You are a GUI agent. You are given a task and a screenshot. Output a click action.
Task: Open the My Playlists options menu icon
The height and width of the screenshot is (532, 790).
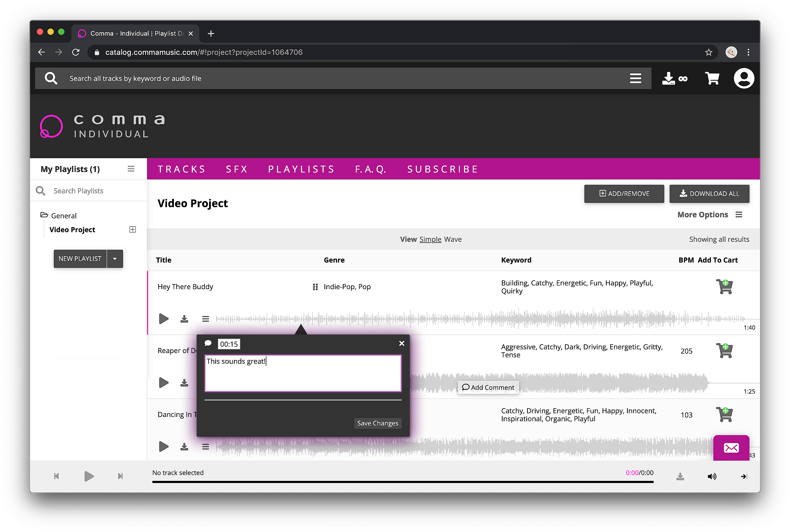point(131,169)
